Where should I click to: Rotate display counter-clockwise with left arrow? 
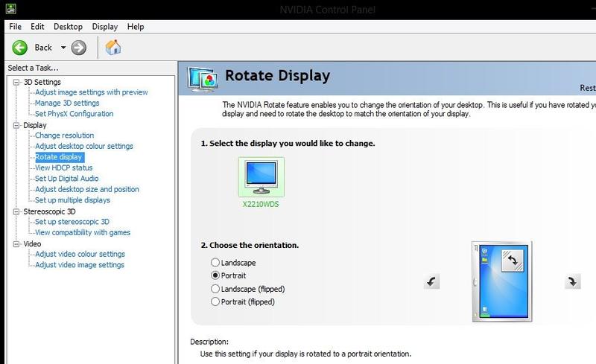click(x=431, y=281)
